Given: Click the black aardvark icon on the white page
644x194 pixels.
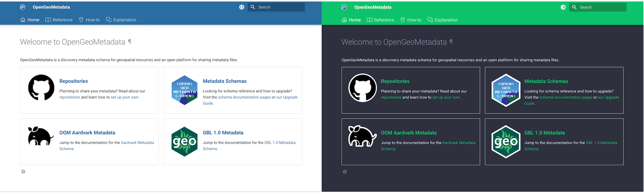Looking at the screenshot, I should point(41,136).
